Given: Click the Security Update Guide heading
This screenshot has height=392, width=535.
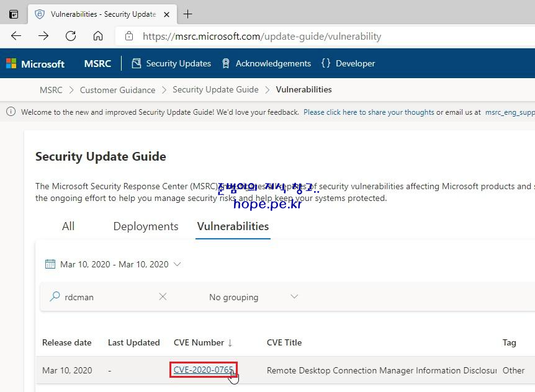Looking at the screenshot, I should pyautogui.click(x=101, y=156).
